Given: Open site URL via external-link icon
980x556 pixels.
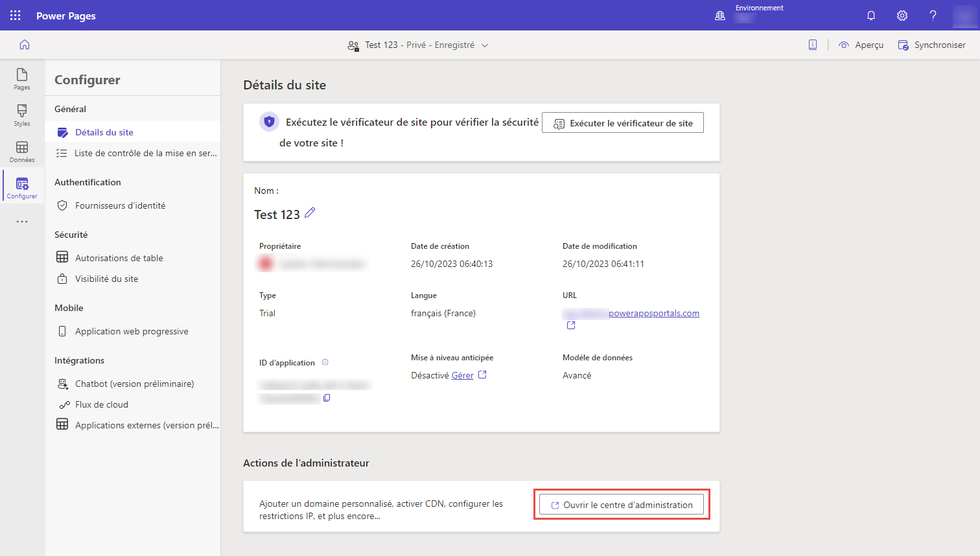Looking at the screenshot, I should (x=571, y=325).
